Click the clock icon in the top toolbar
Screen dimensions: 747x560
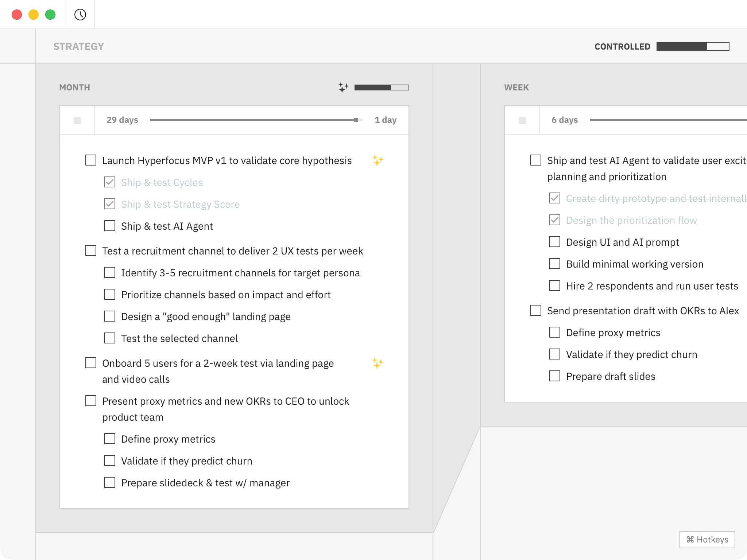pyautogui.click(x=80, y=15)
